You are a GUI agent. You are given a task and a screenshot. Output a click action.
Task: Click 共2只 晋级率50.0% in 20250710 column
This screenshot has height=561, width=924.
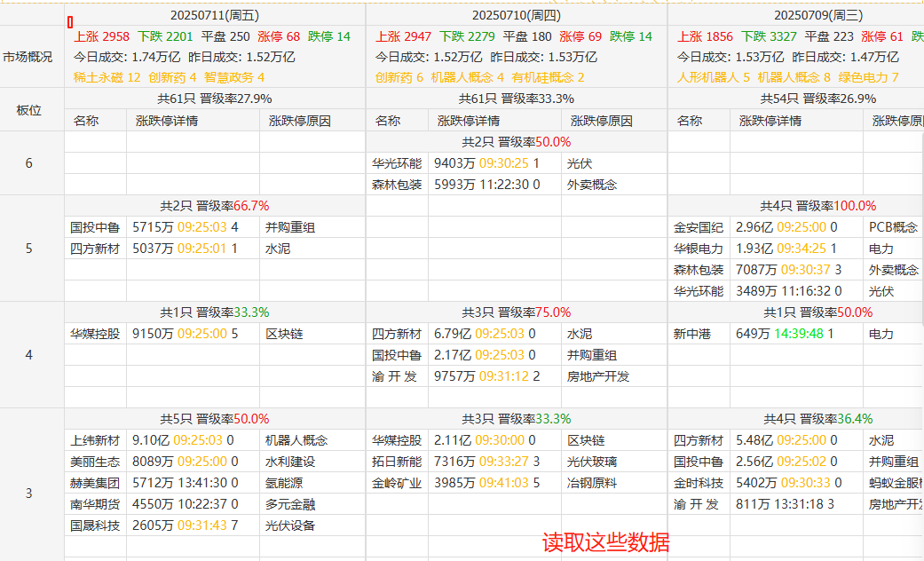517,142
